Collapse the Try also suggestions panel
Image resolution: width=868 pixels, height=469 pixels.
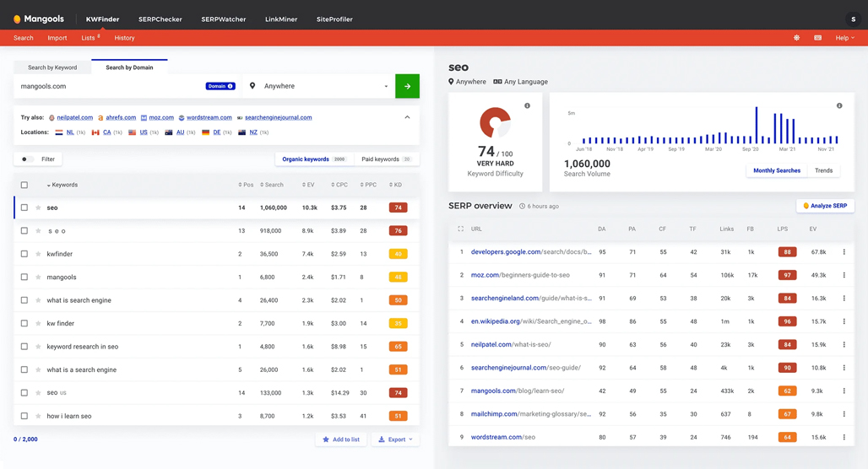click(x=408, y=117)
